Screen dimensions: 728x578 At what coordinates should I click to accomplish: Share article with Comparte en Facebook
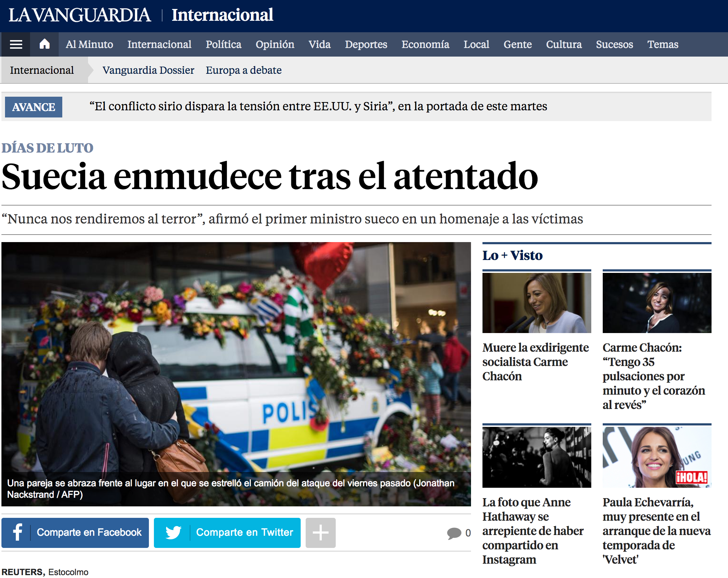(x=75, y=533)
